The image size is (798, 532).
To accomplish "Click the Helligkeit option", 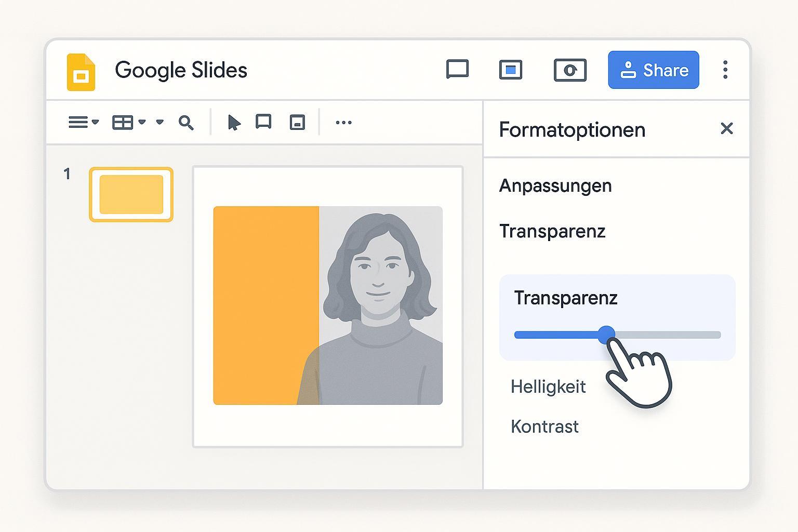I will point(548,387).
